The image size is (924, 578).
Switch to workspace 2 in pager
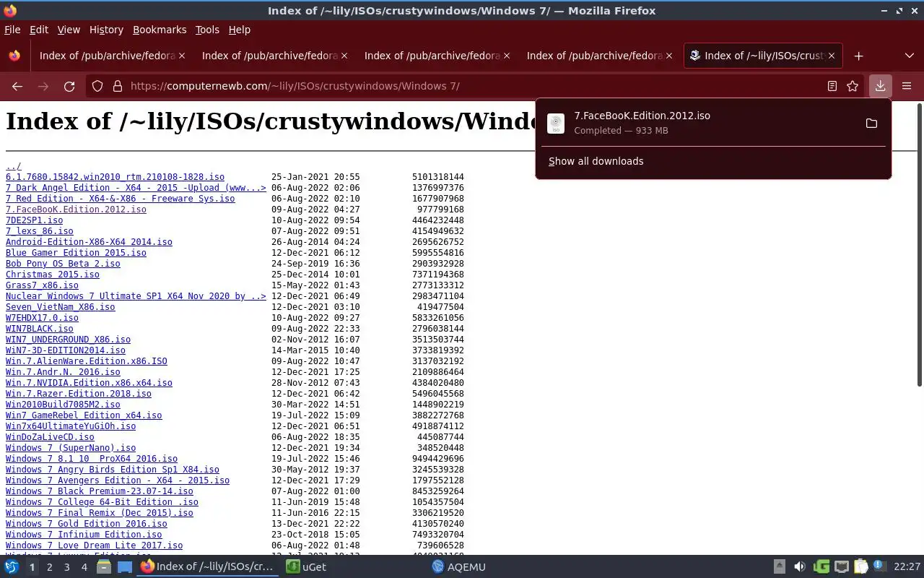coord(49,567)
